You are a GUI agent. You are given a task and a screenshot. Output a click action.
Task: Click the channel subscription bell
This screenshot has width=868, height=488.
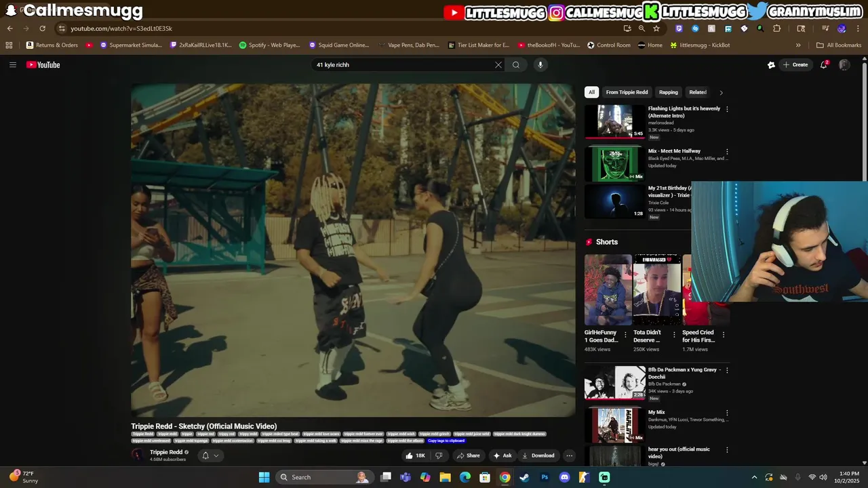205,455
